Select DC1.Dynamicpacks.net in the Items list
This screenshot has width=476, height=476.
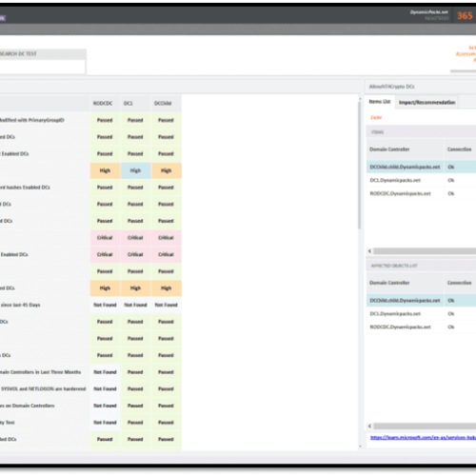point(395,180)
